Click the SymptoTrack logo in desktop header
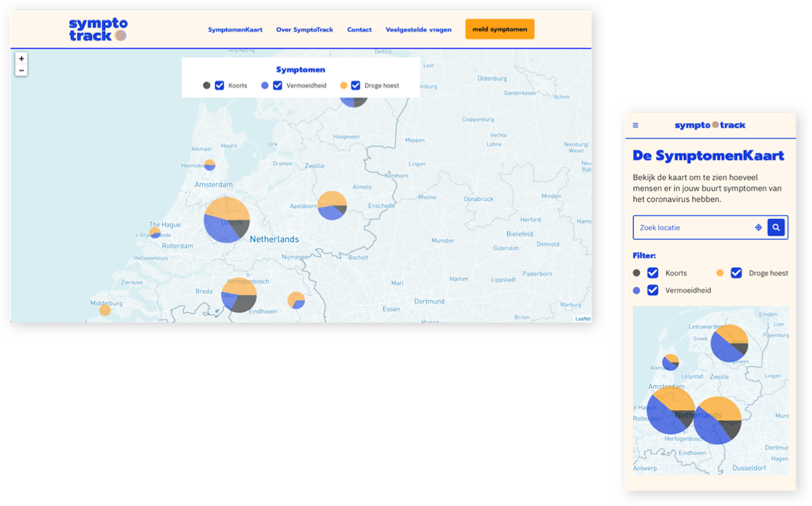 tap(98, 30)
